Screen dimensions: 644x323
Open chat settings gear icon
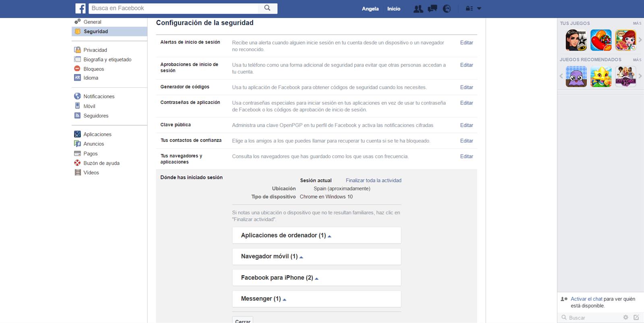pyautogui.click(x=625, y=317)
